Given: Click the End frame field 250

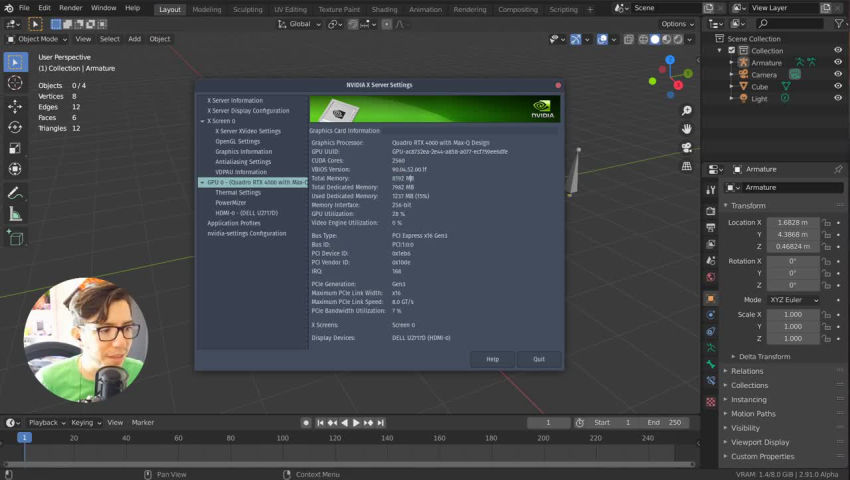Looking at the screenshot, I should [665, 423].
